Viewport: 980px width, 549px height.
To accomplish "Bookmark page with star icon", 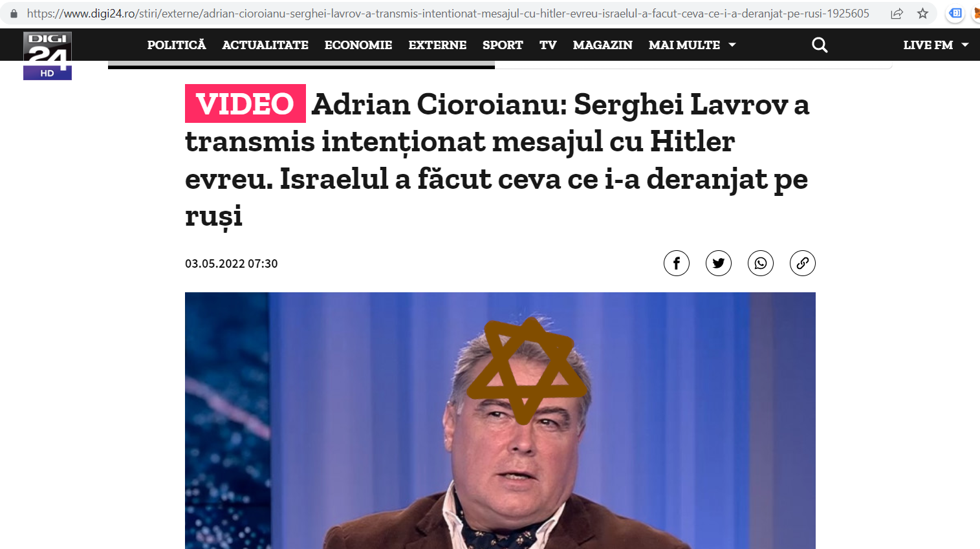I will [923, 14].
